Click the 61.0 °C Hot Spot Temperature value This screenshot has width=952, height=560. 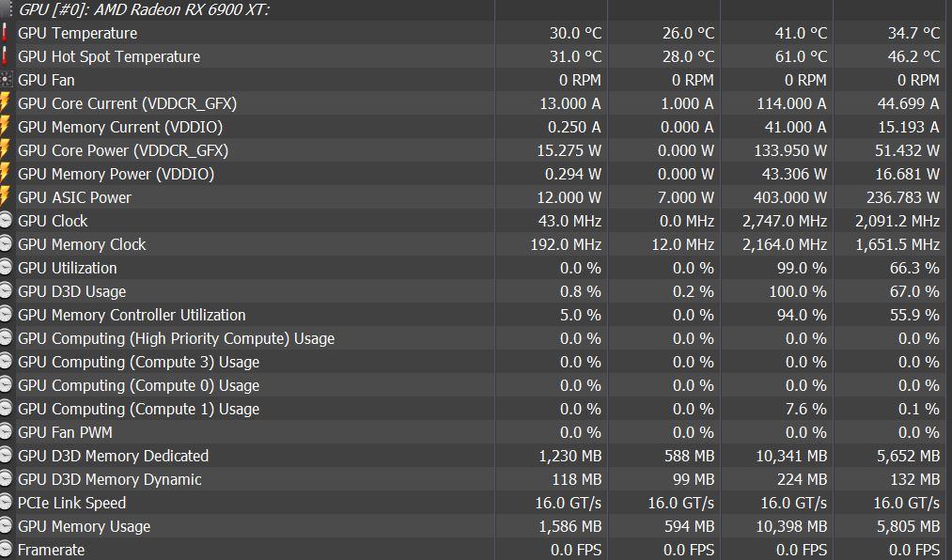coord(801,57)
